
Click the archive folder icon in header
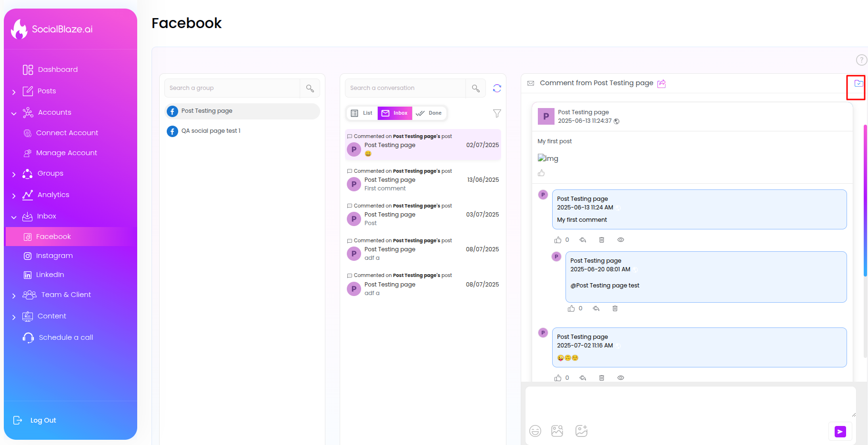[x=858, y=83]
